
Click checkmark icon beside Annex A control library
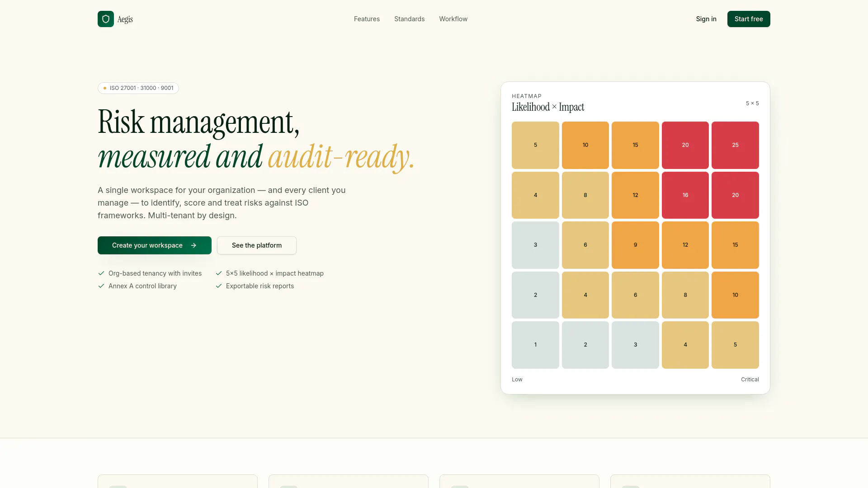coord(101,286)
